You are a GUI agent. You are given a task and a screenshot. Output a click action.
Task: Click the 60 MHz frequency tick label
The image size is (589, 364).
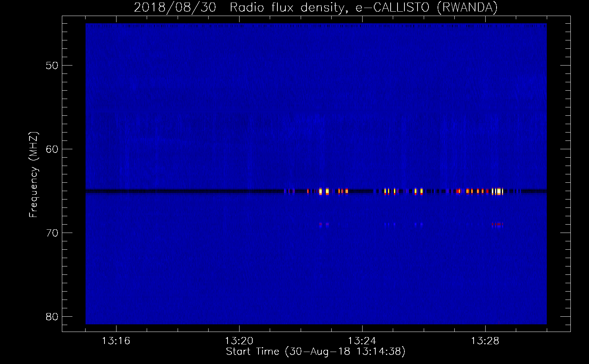(x=52, y=149)
